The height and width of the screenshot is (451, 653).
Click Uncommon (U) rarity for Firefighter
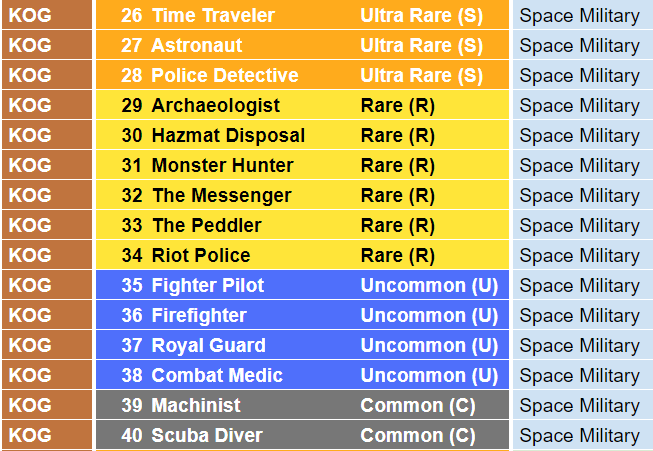[429, 315]
